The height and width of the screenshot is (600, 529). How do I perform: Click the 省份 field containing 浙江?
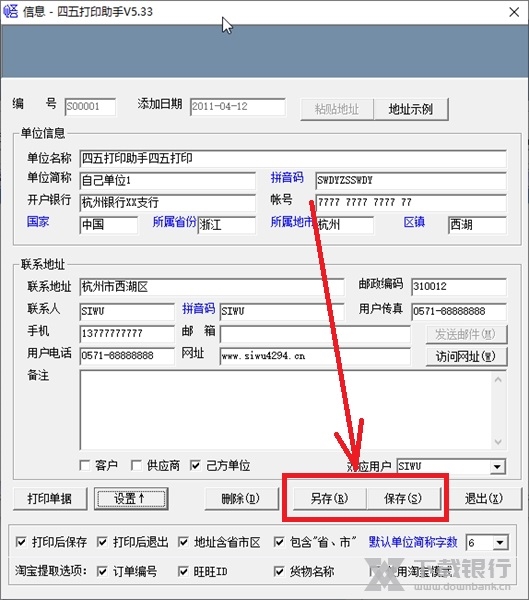(227, 225)
